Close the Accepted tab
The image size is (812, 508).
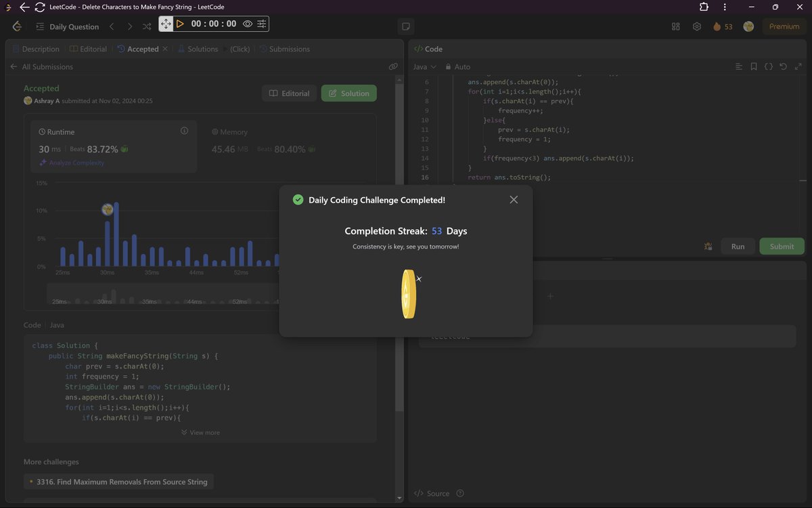(165, 49)
